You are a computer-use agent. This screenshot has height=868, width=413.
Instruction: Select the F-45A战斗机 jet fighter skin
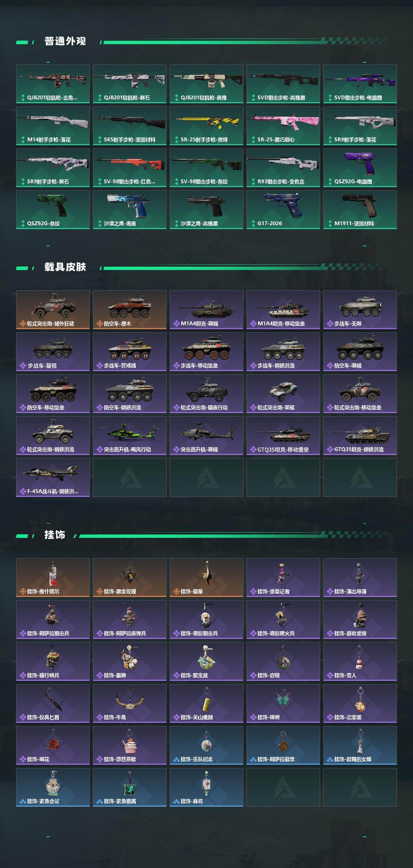coord(53,478)
